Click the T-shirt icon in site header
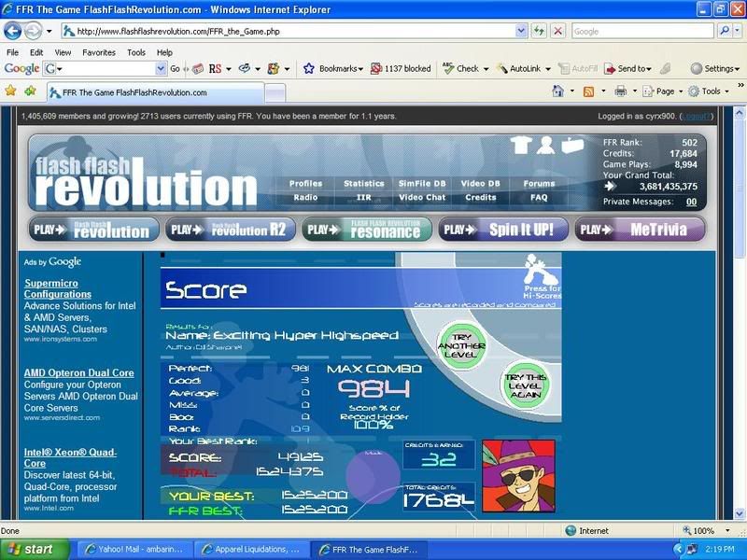Screen dimensions: 747x560 [x=522, y=145]
